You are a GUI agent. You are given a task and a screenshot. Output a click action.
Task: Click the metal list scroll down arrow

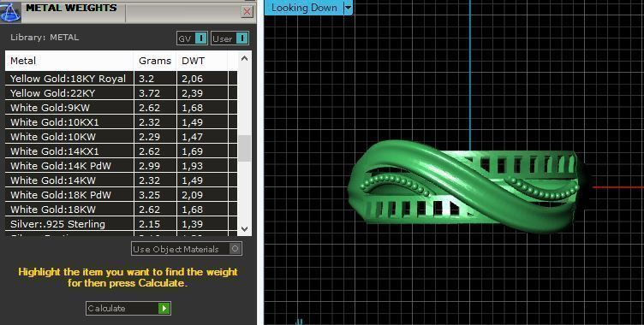(x=244, y=229)
